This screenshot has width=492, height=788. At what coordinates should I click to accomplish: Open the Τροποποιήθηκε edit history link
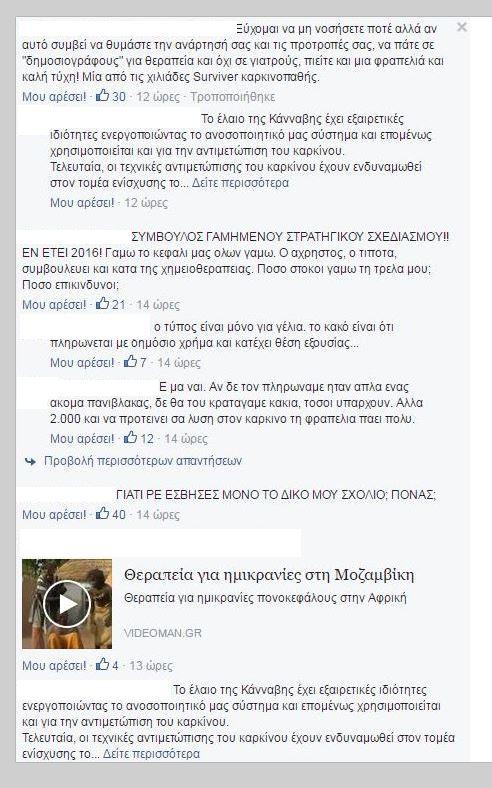coord(232,96)
